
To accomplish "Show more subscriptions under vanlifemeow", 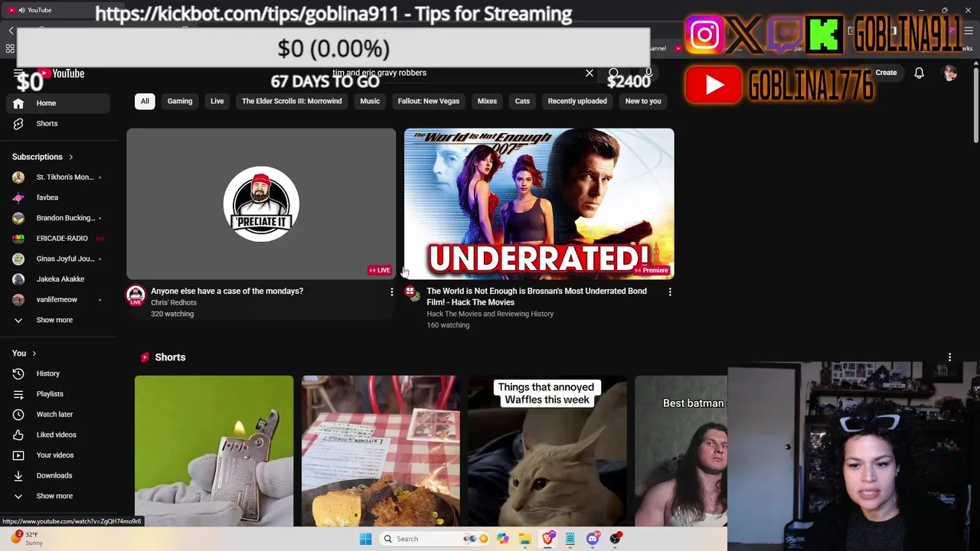I will [54, 320].
